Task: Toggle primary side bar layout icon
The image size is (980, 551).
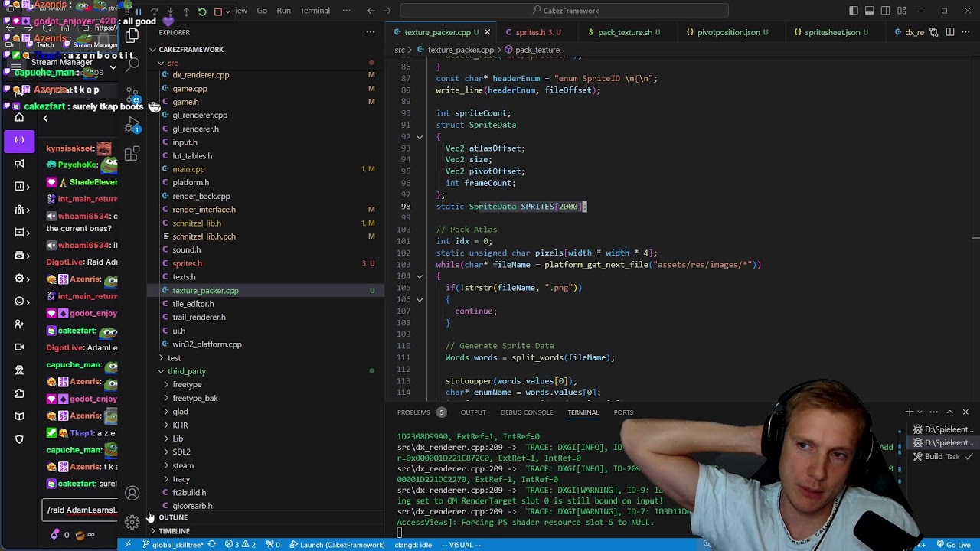Action: pos(854,11)
